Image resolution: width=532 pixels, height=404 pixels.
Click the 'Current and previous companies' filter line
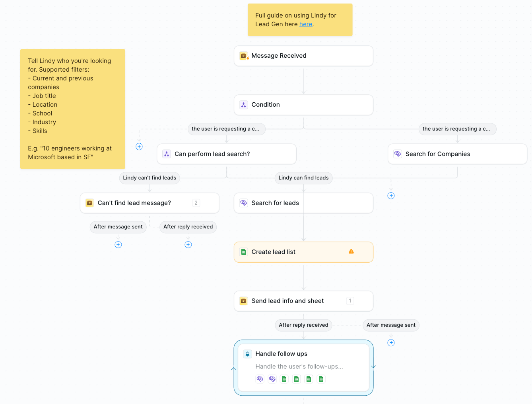pos(60,83)
